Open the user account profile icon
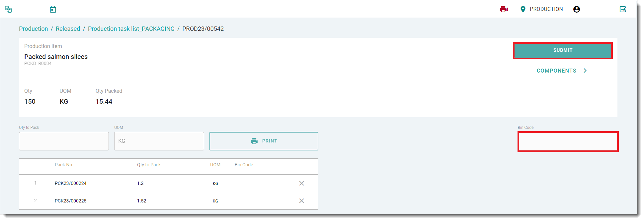Image resolution: width=644 pixels, height=221 pixels. tap(576, 9)
